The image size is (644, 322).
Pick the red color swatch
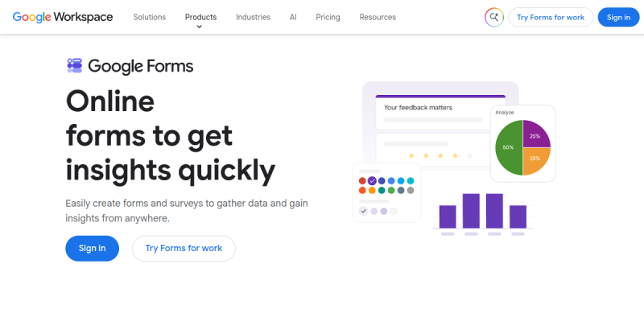click(362, 180)
